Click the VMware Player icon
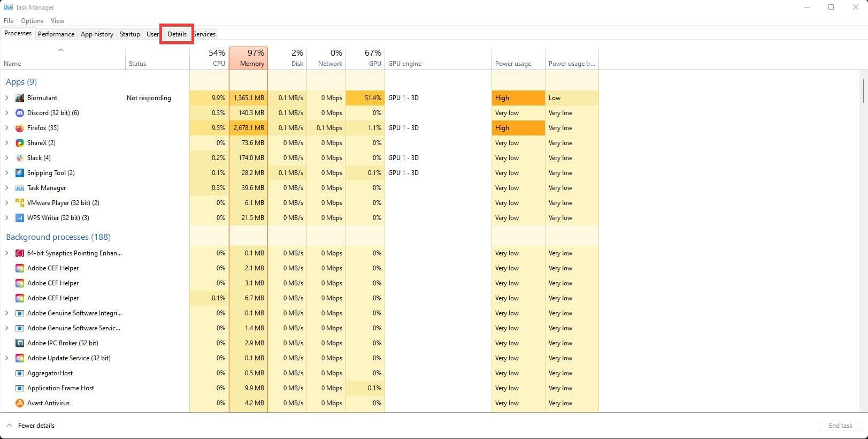868x439 pixels. (x=20, y=203)
